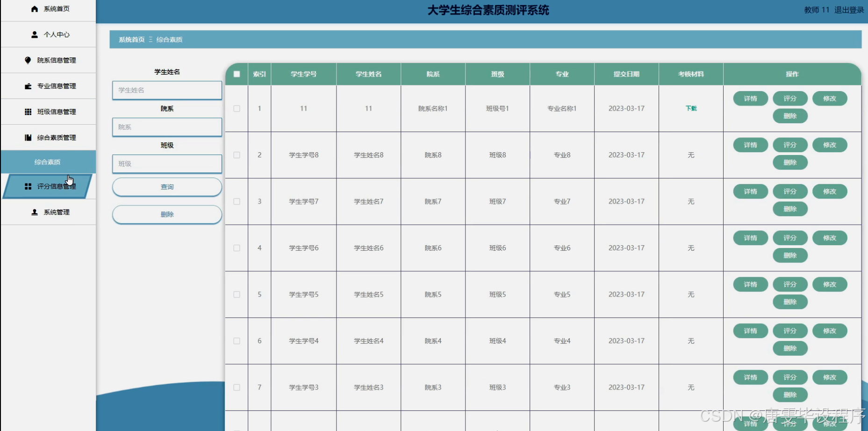
Task: Check the checkbox for row 学生学号7
Action: point(237,202)
